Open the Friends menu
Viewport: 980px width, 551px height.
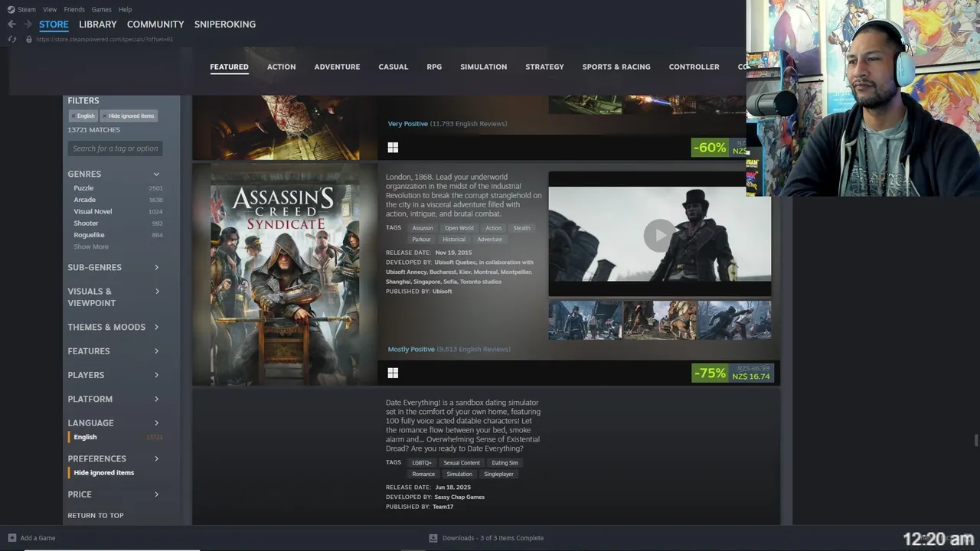pyautogui.click(x=74, y=9)
